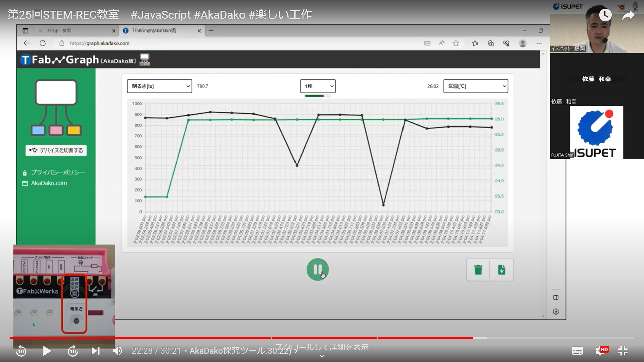Play the YouTube video
The image size is (644, 362).
click(47, 351)
